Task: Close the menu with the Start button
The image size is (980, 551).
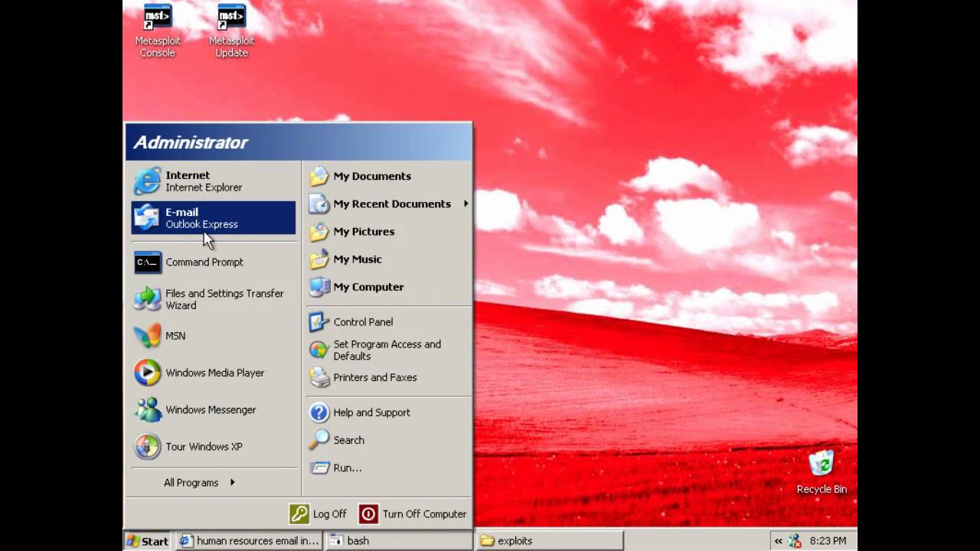Action: click(148, 541)
